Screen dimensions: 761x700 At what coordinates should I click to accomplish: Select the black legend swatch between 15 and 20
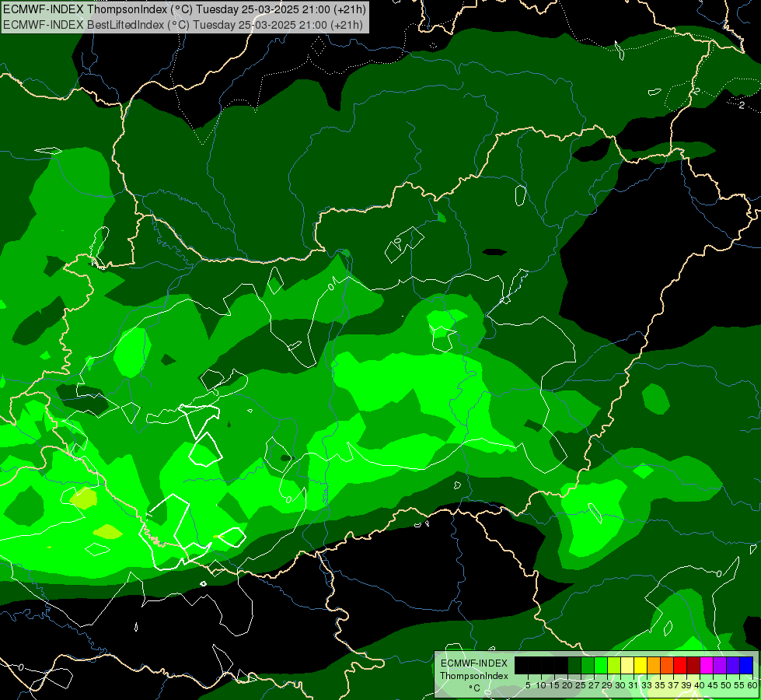561,665
